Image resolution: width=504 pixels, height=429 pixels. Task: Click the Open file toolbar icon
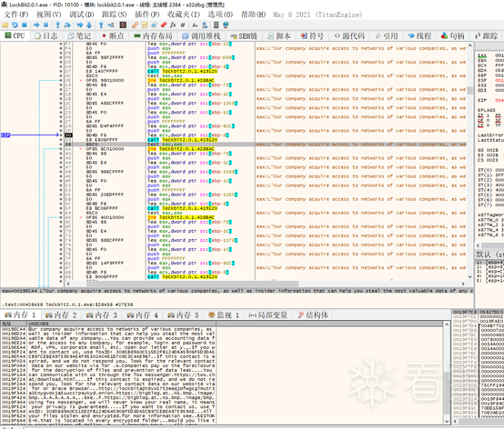click(x=5, y=25)
